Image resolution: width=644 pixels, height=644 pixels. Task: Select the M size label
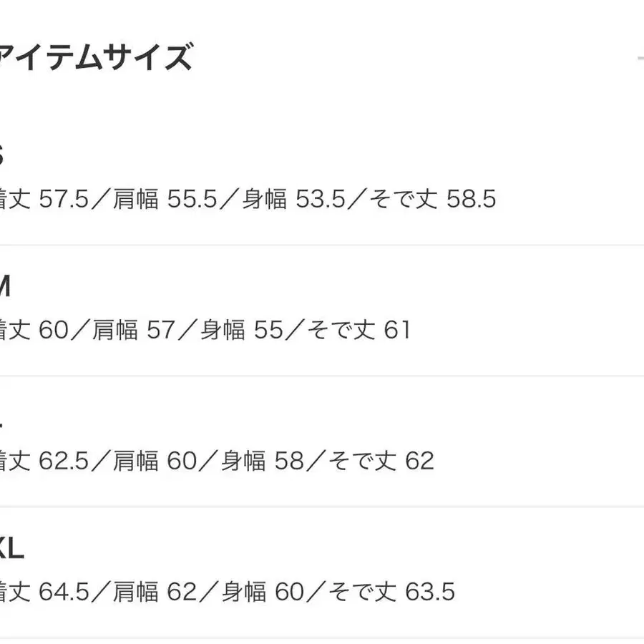click(4, 287)
